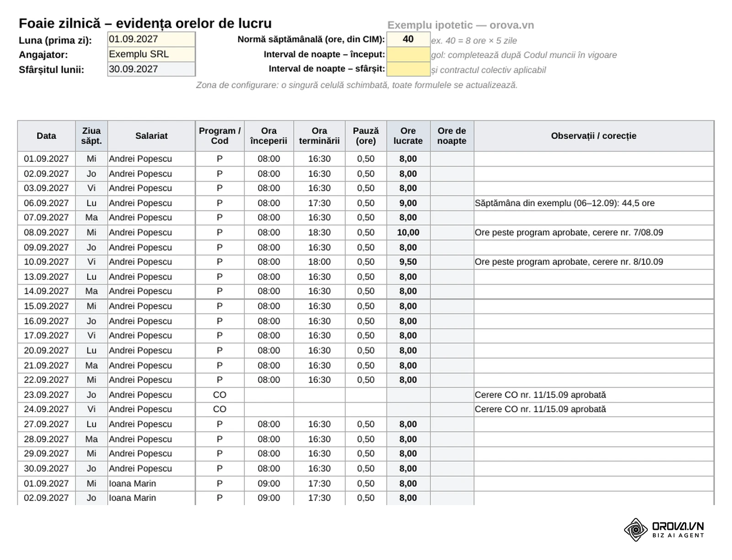
Task: Click the Ora terminării column header
Action: click(x=319, y=136)
